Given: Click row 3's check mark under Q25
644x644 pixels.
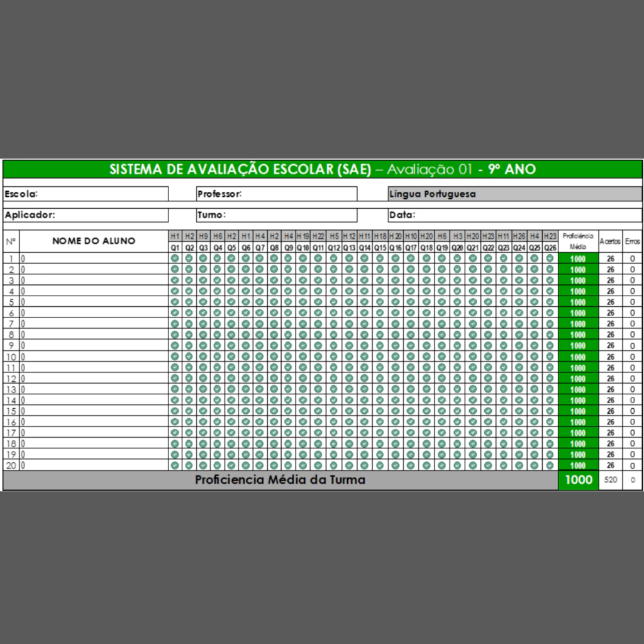Looking at the screenshot, I should [534, 280].
